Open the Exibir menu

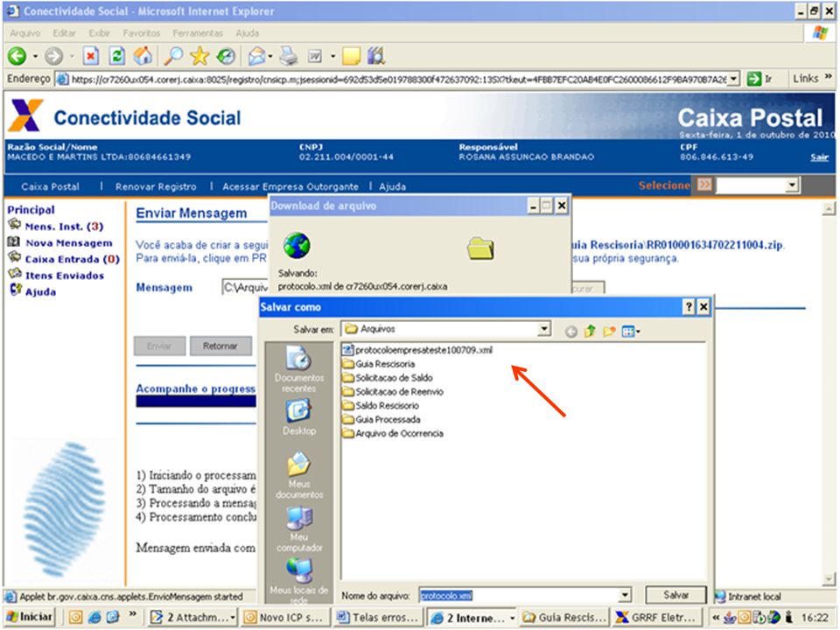pos(99,33)
